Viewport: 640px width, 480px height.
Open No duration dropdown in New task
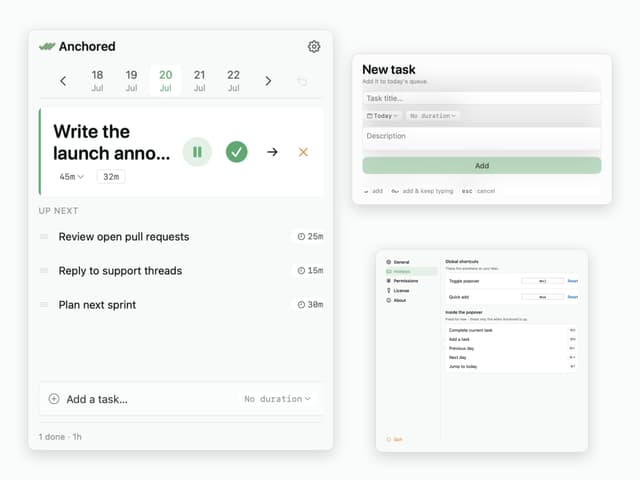[x=433, y=116]
